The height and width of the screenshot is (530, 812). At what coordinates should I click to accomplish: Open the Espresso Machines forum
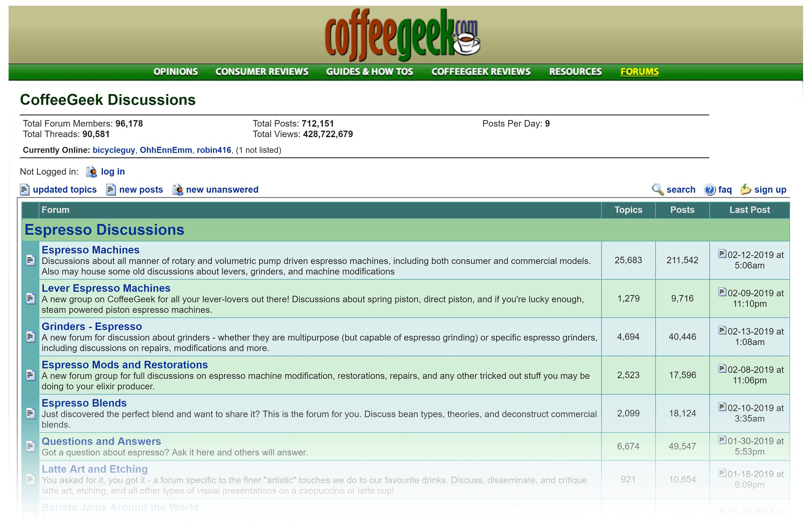click(90, 250)
